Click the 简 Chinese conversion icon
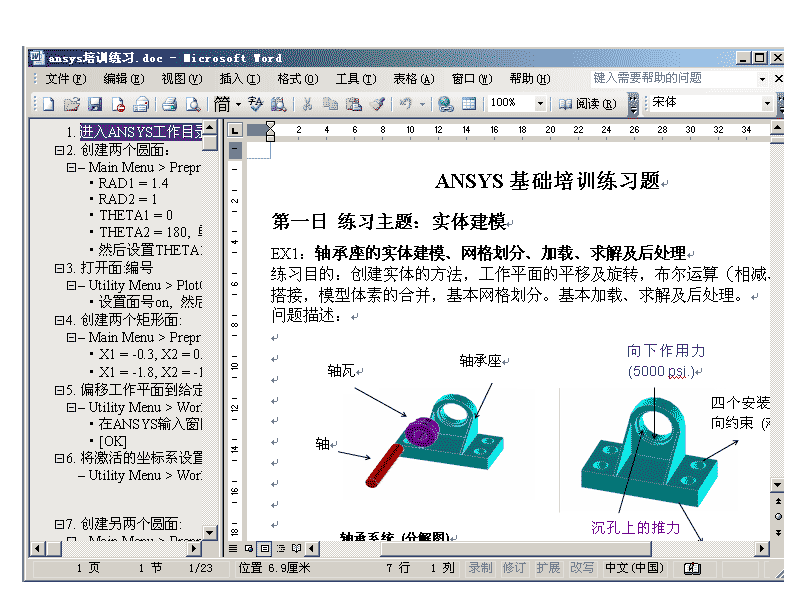 (222, 104)
